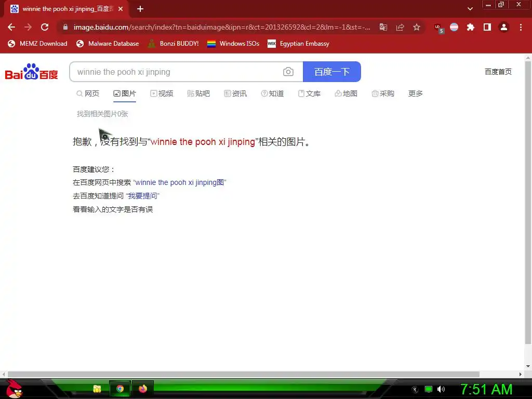The width and height of the screenshot is (532, 399).
Task: Open Windows ISOs bookmark
Action: pos(233,44)
